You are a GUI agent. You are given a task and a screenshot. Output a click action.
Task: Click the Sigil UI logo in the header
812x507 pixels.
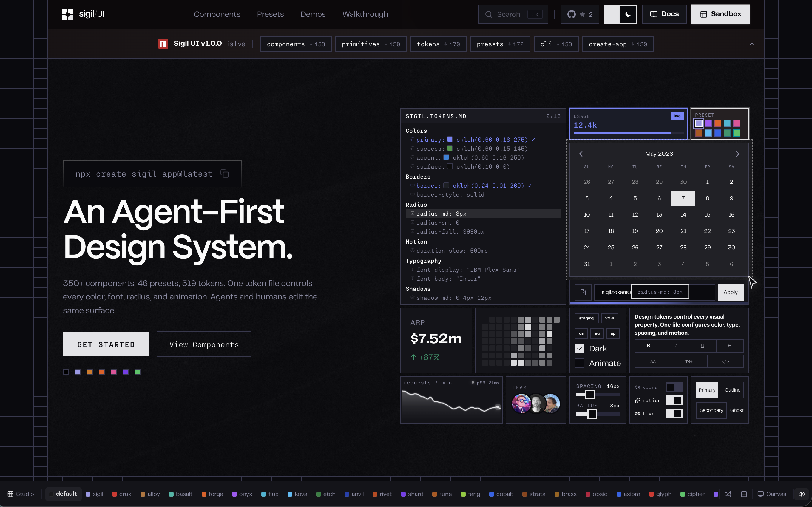point(83,14)
